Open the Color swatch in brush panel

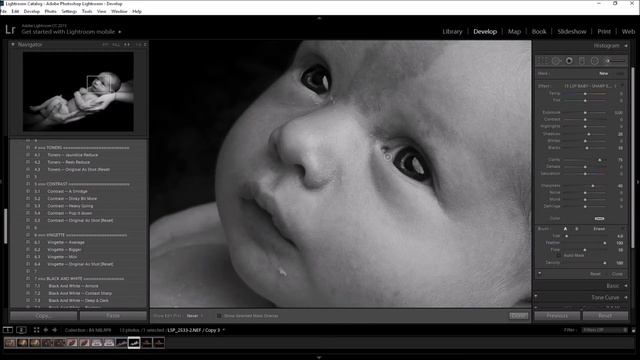pyautogui.click(x=599, y=218)
